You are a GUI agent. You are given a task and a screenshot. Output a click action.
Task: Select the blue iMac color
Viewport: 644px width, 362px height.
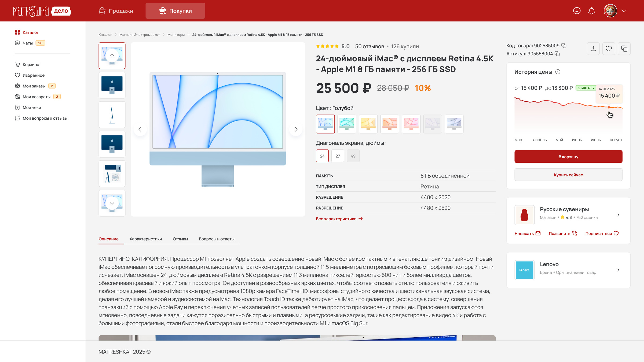point(325,124)
